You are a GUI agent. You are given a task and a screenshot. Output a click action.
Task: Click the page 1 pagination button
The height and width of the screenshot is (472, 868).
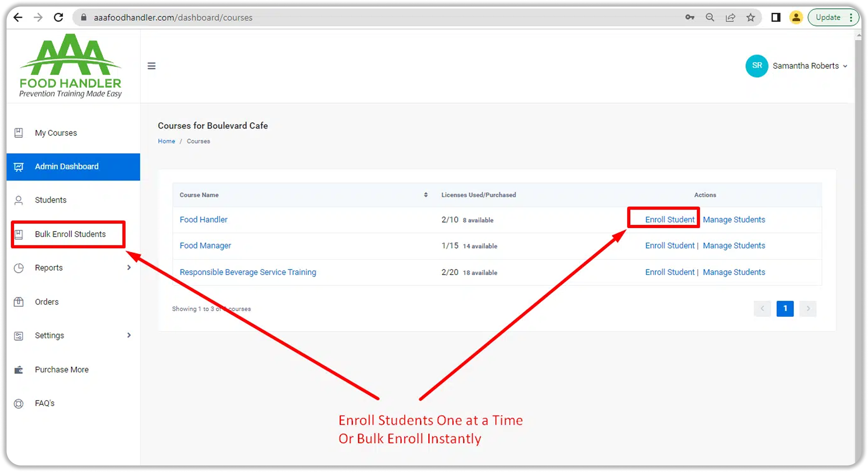(x=785, y=309)
